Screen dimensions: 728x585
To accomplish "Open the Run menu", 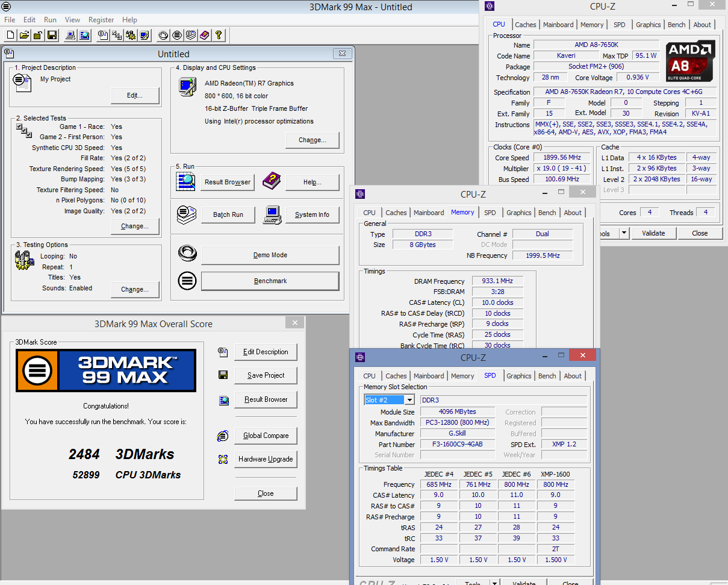I will tap(51, 20).
